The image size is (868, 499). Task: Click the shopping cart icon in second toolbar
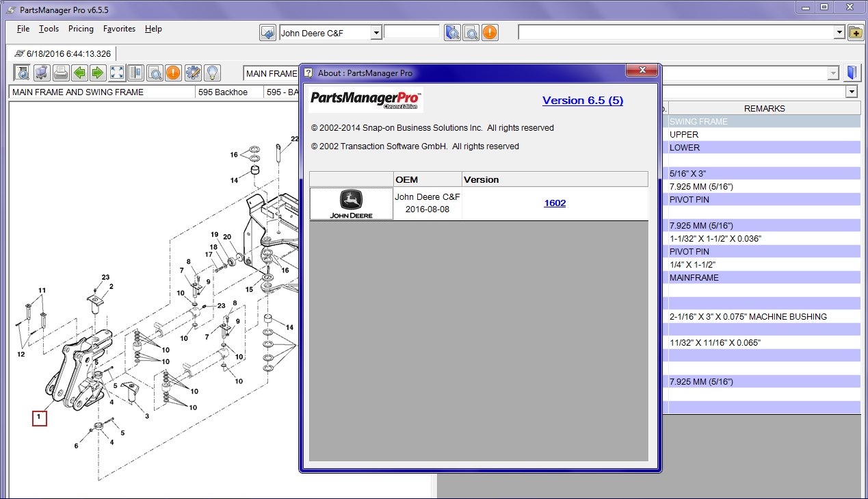pyautogui.click(x=42, y=73)
